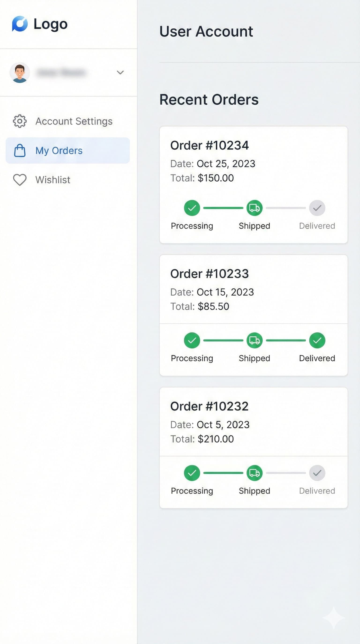
Task: Click Shipped truck icon on Order #10232
Action: coord(254,473)
